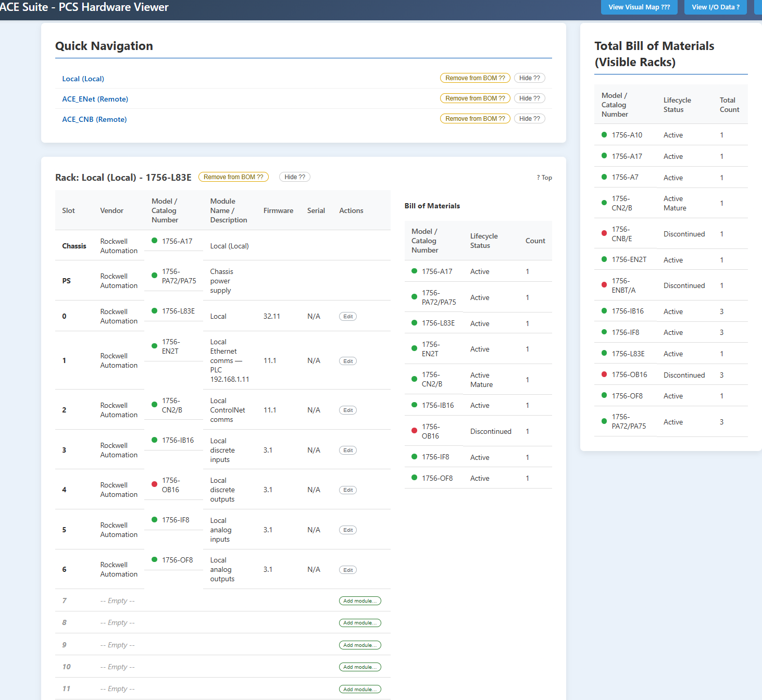Edit slot 2 module 1756-CN2/B
Viewport: 762px width, 700px height.
348,410
